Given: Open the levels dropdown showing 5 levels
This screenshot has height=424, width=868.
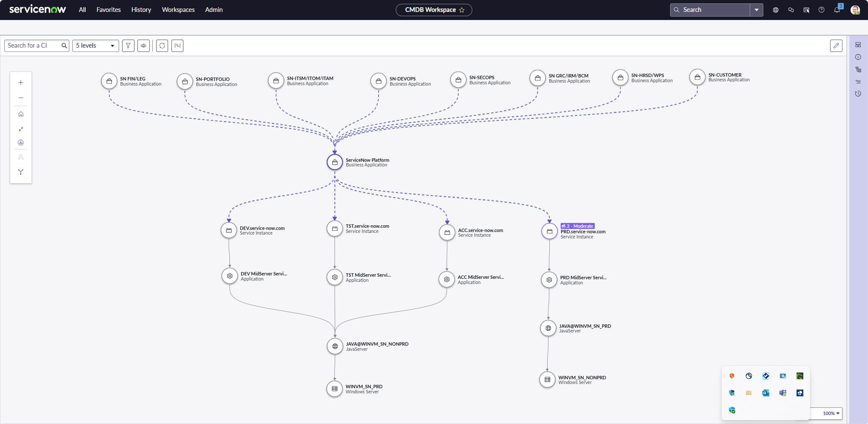Looking at the screenshot, I should [x=96, y=46].
